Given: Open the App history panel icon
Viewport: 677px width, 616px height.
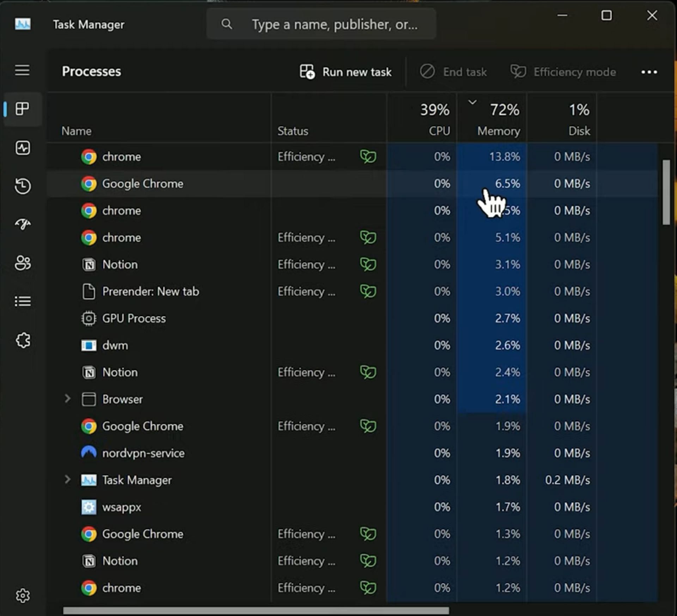Looking at the screenshot, I should coord(22,186).
